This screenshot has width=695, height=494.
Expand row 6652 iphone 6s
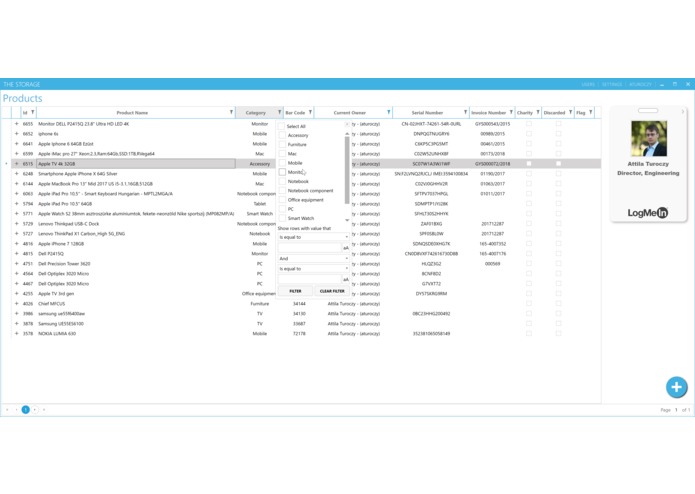(16, 133)
